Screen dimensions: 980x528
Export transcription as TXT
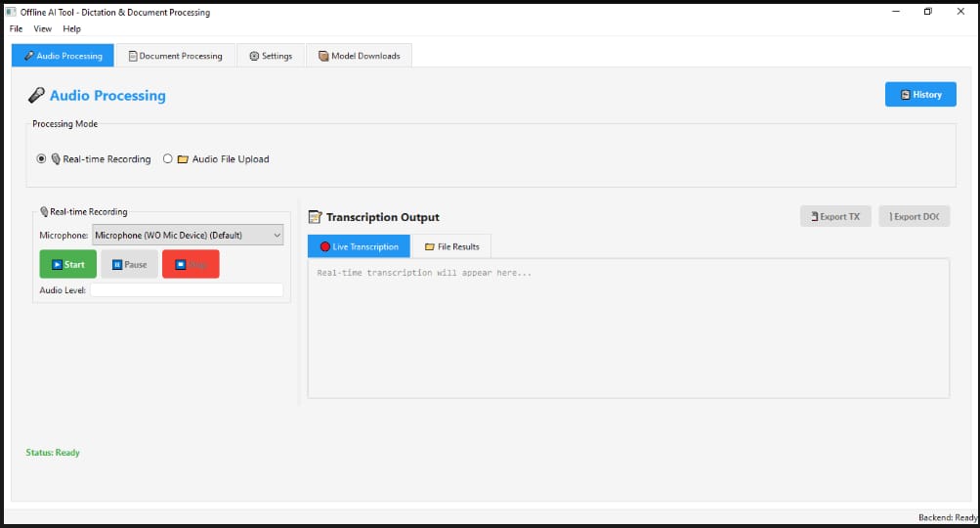(835, 216)
